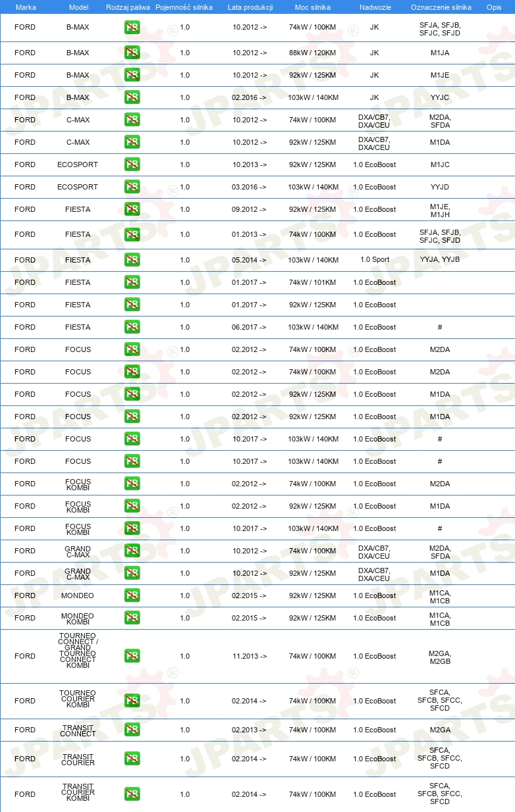Click the Marka column header
This screenshot has width=515, height=812.
pos(26,7)
